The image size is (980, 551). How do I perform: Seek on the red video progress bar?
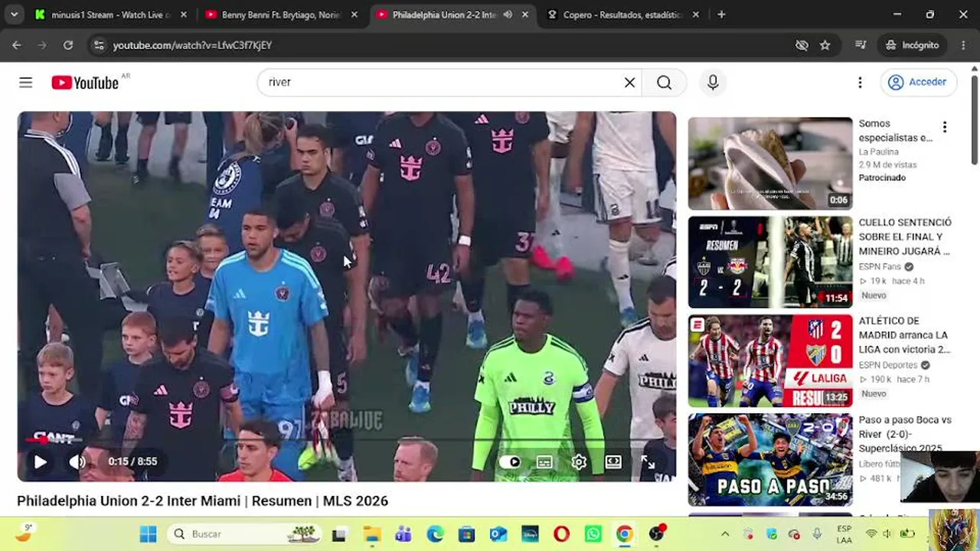click(347, 440)
